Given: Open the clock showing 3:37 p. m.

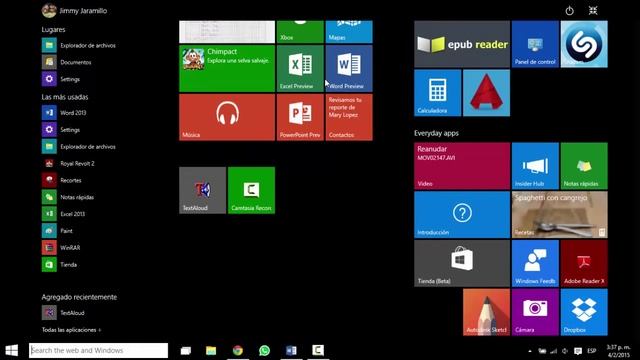Looking at the screenshot, I should pos(618,351).
